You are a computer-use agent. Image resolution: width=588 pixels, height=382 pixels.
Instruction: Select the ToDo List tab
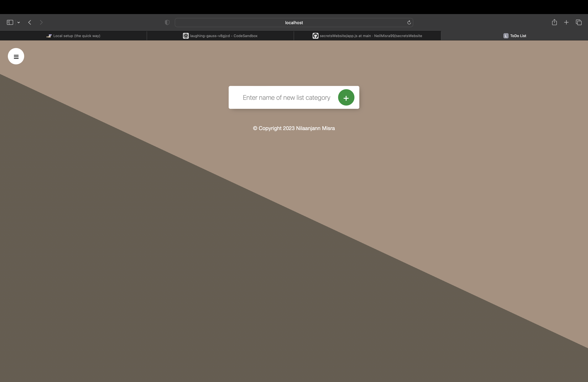coord(518,36)
